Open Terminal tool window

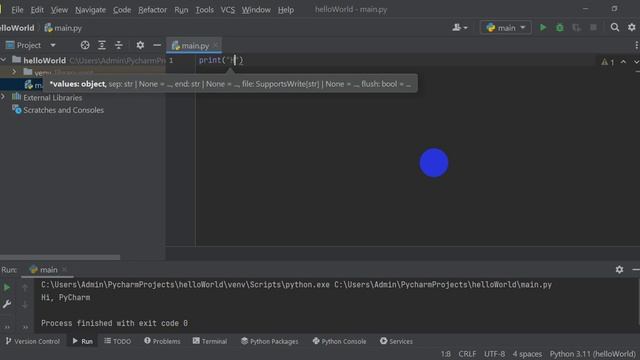pyautogui.click(x=210, y=341)
